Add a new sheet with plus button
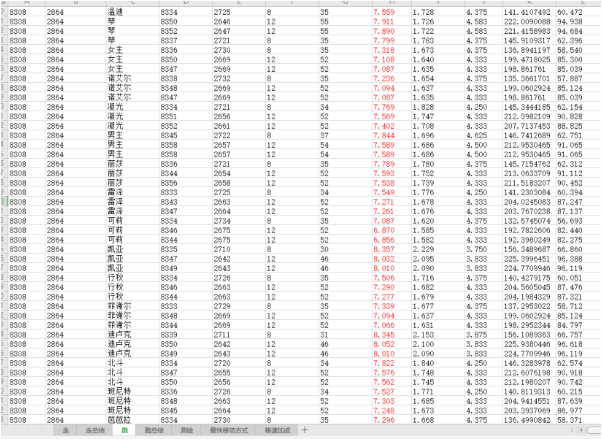Screen dimensions: 602x442 point(304,430)
